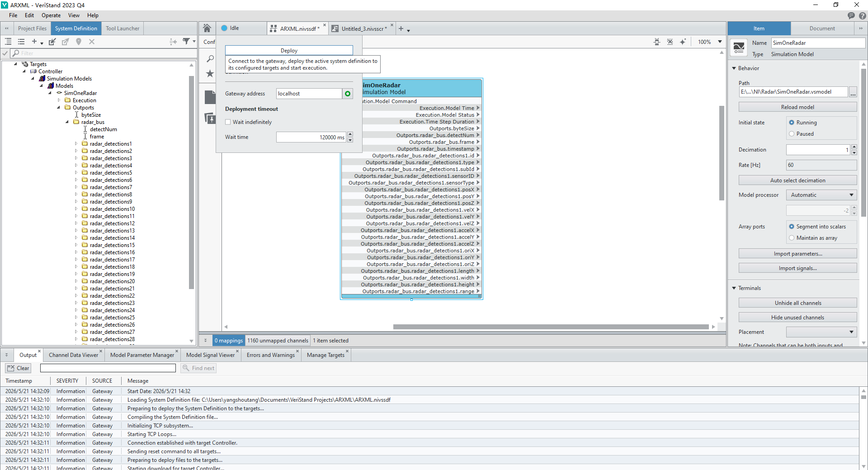This screenshot has height=470, width=868.
Task: Open the help question mark icon
Action: [x=863, y=16]
